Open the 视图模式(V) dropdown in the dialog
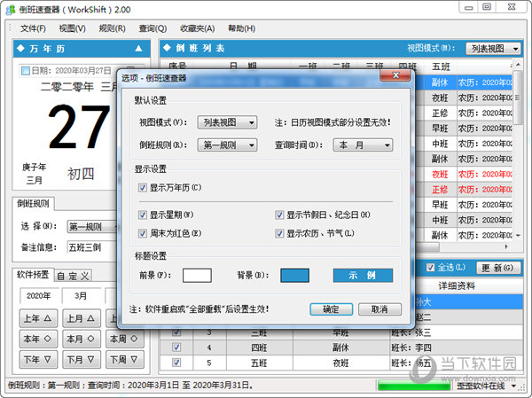 click(227, 122)
